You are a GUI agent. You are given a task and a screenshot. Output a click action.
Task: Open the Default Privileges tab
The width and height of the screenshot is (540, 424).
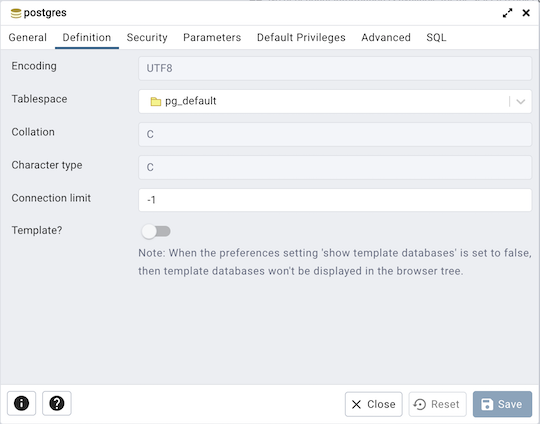pos(301,37)
